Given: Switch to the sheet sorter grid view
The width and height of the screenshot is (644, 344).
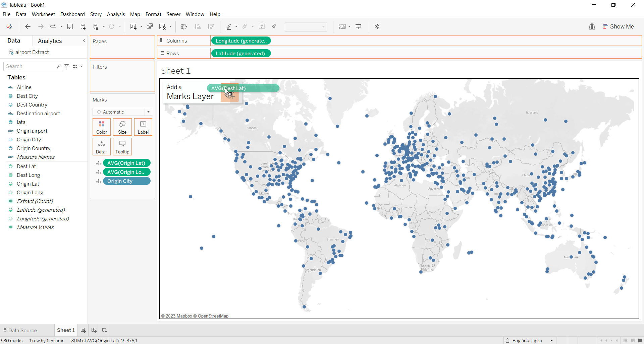Looking at the screenshot, I should [x=625, y=341].
